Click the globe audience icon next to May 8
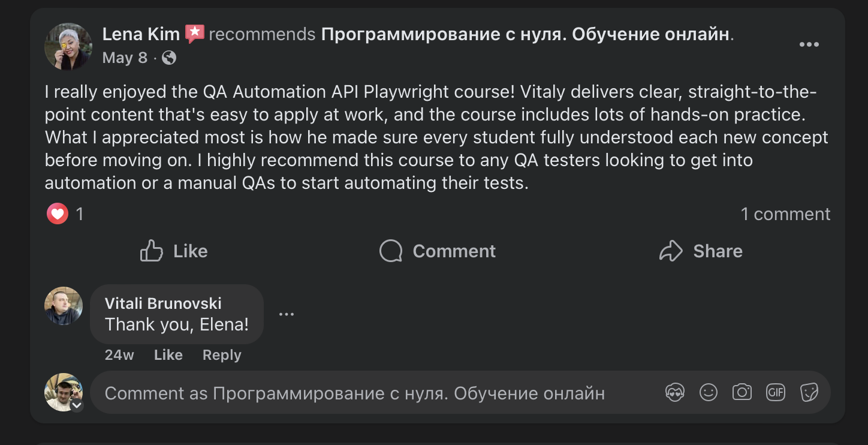868x445 pixels. [x=170, y=58]
